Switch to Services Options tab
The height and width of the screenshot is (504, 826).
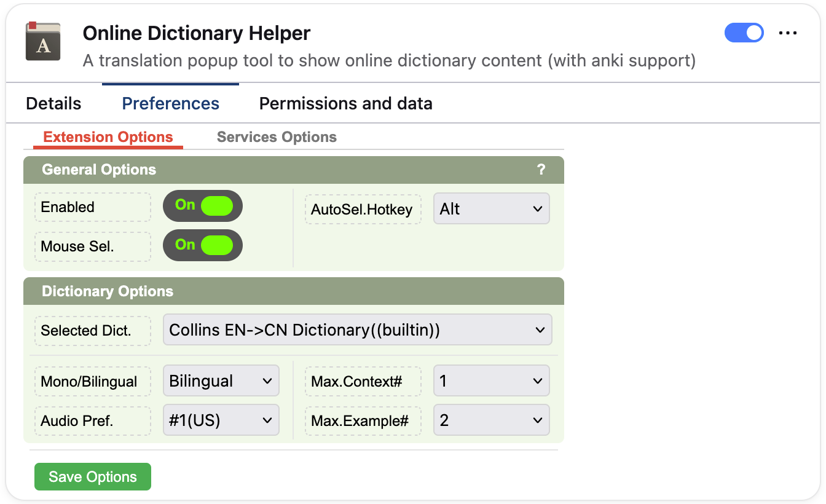coord(277,137)
